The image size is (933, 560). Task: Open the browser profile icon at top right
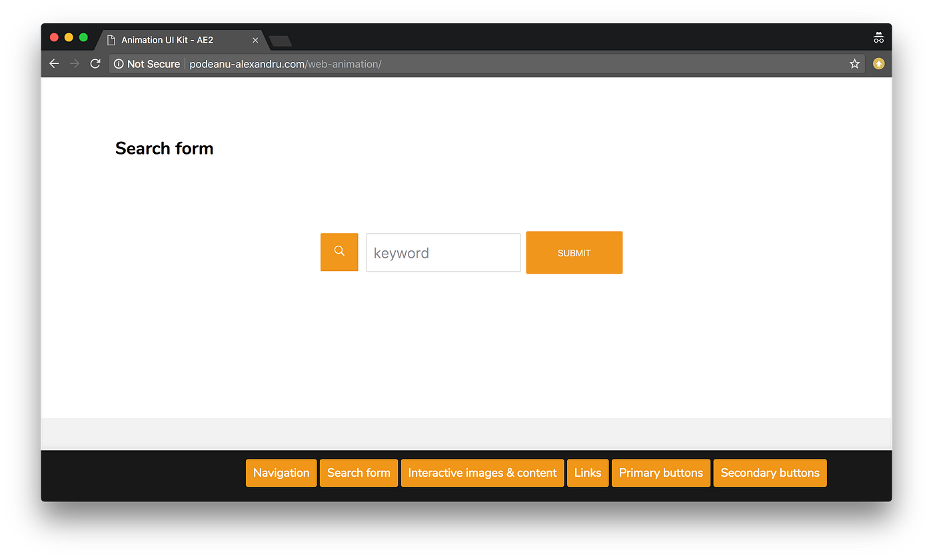coord(878,37)
